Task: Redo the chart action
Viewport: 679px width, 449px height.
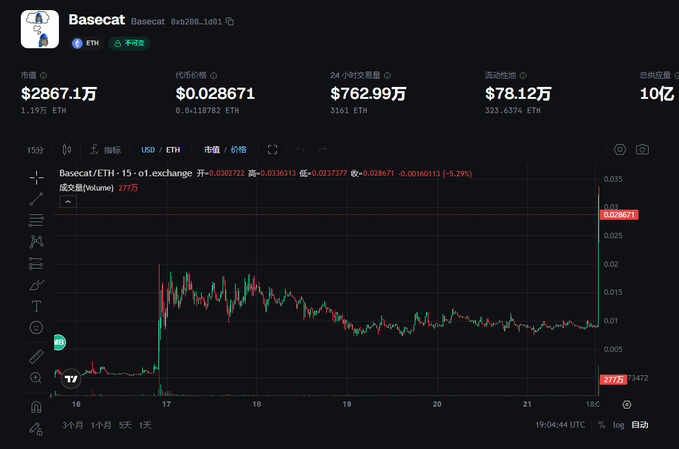Action: click(x=323, y=150)
